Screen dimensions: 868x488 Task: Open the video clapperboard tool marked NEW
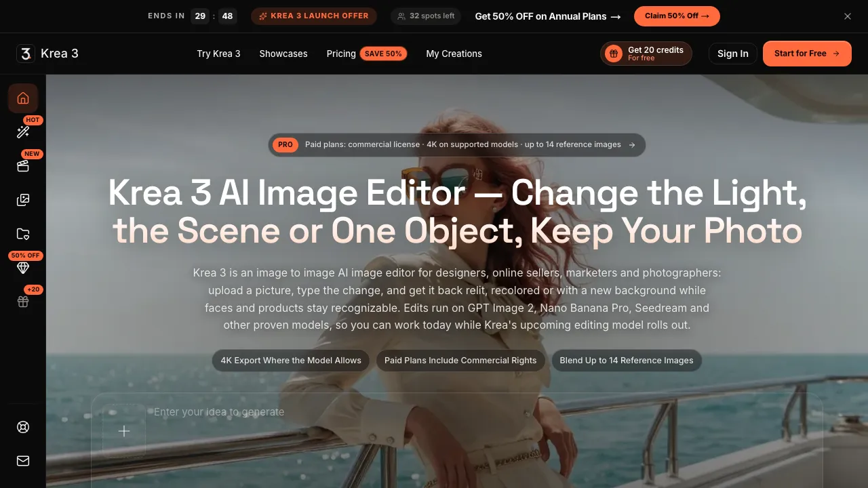[x=23, y=166]
